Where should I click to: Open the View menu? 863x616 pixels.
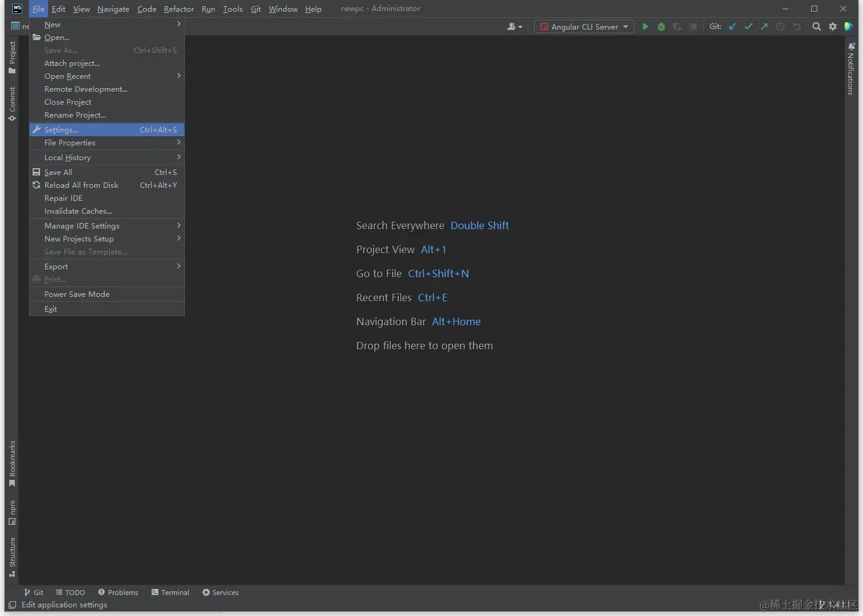point(81,9)
